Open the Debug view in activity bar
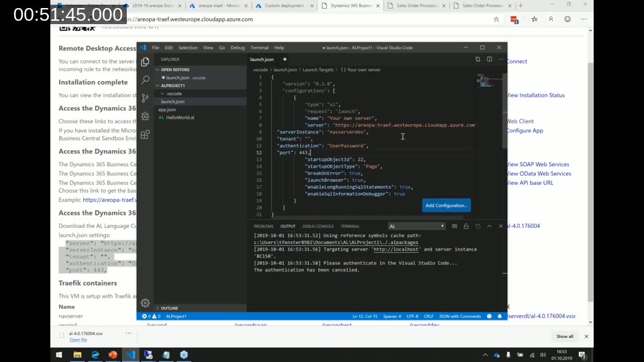 pyautogui.click(x=145, y=116)
